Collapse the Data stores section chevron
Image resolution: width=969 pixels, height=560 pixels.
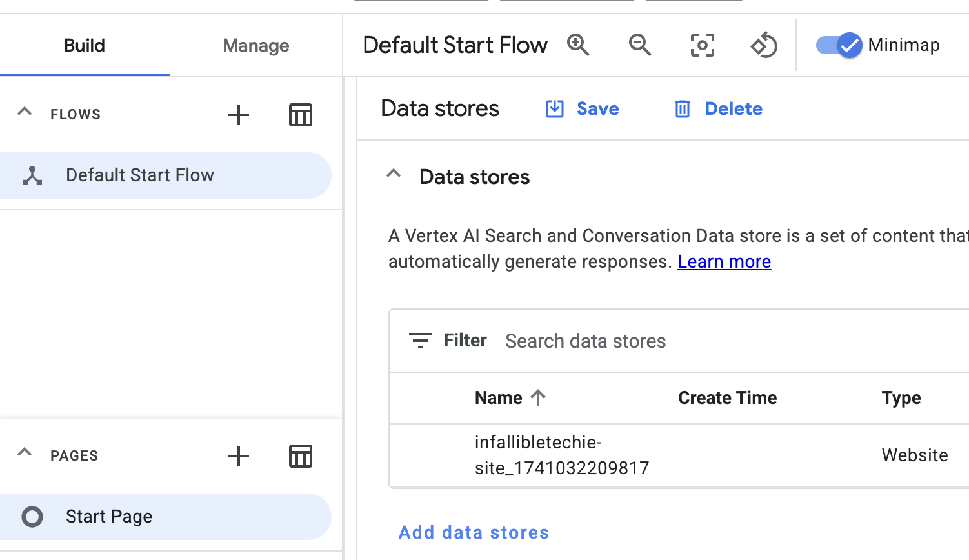click(x=394, y=174)
